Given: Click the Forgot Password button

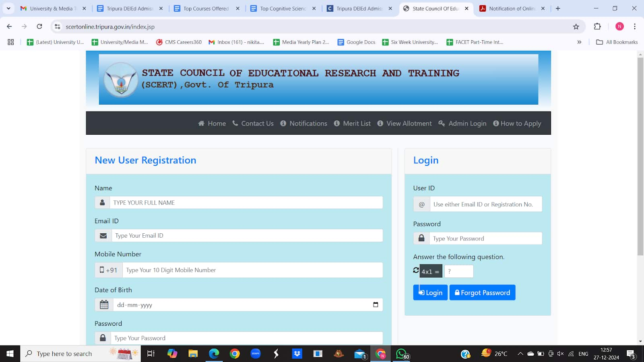Looking at the screenshot, I should point(482,292).
